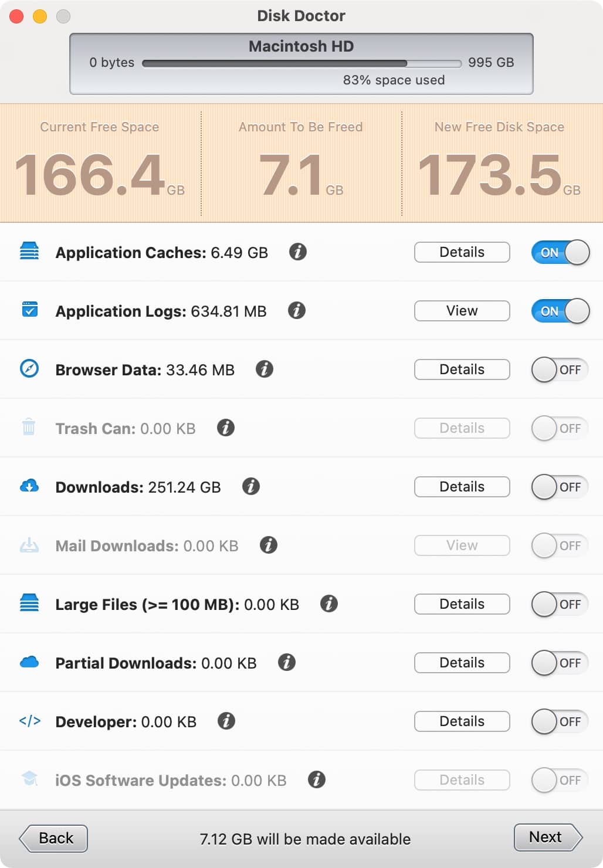Enable the Partial Downloads switch
603x868 pixels.
coord(560,663)
